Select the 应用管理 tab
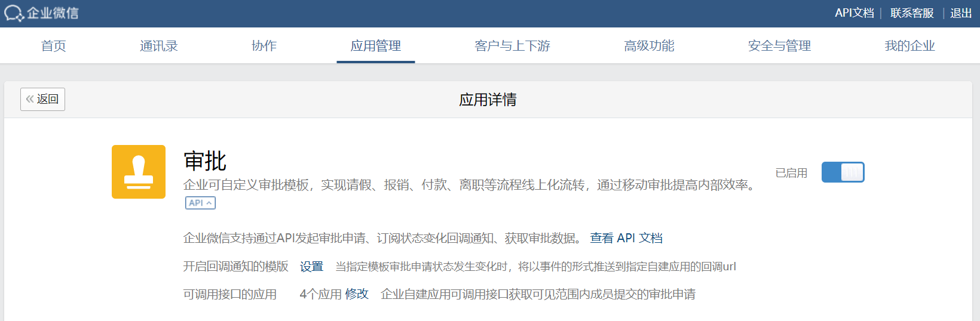Screen dimensions: 980x321 pyautogui.click(x=375, y=46)
